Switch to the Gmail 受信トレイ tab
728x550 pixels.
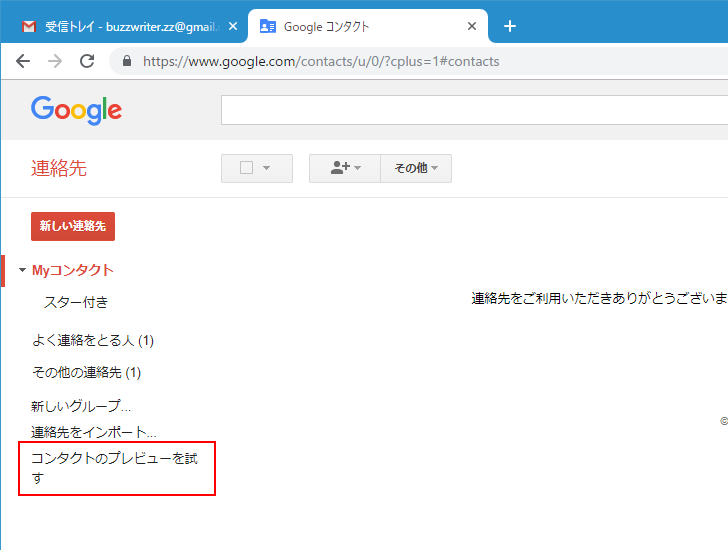[124, 26]
